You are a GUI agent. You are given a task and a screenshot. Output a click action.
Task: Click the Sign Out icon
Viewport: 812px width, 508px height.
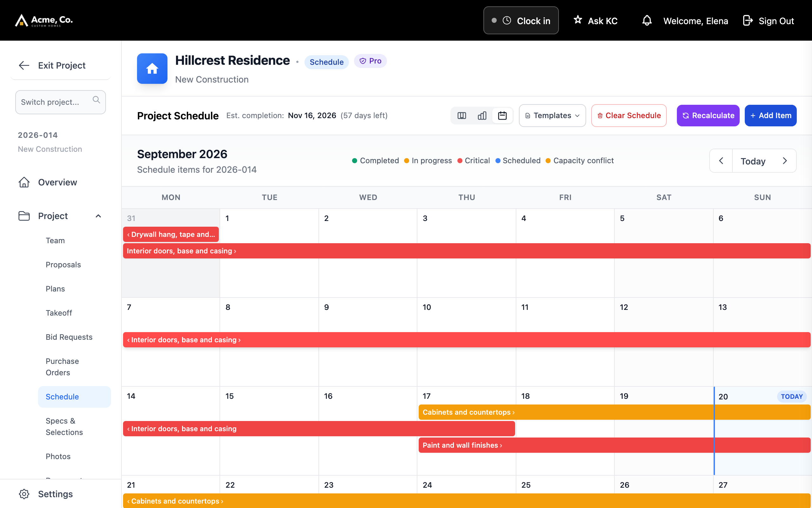point(748,21)
